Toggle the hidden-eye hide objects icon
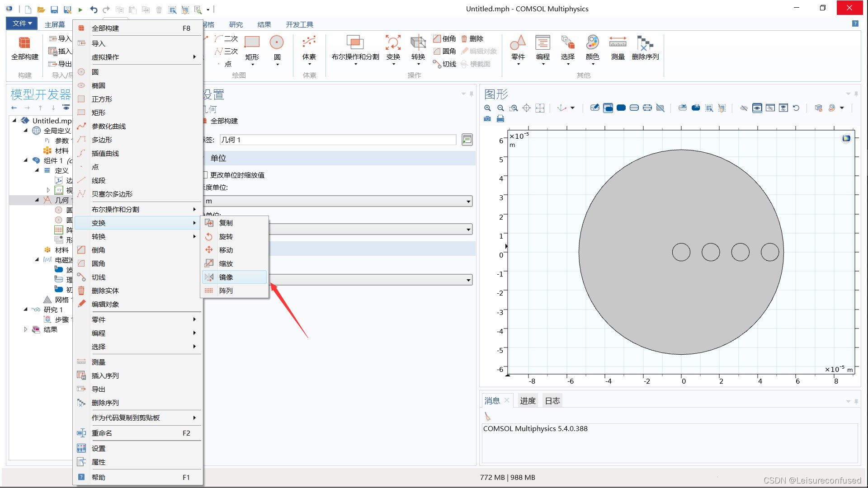The height and width of the screenshot is (488, 868). pyautogui.click(x=744, y=108)
